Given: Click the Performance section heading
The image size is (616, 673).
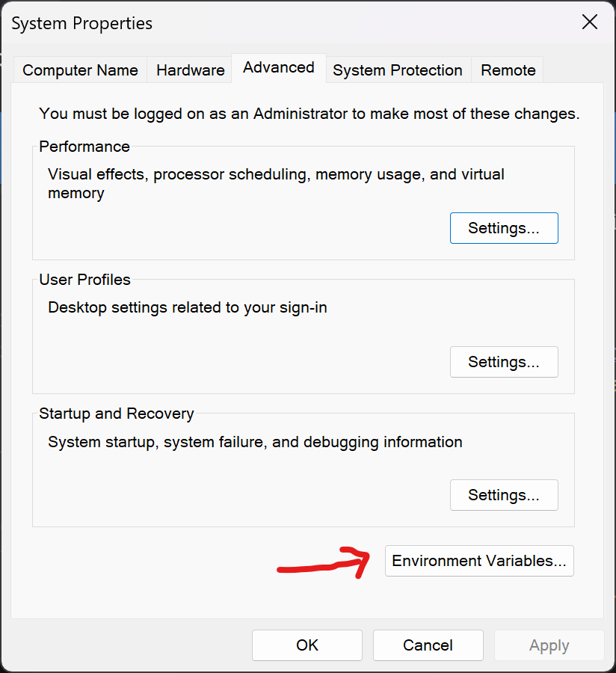Looking at the screenshot, I should 84,147.
